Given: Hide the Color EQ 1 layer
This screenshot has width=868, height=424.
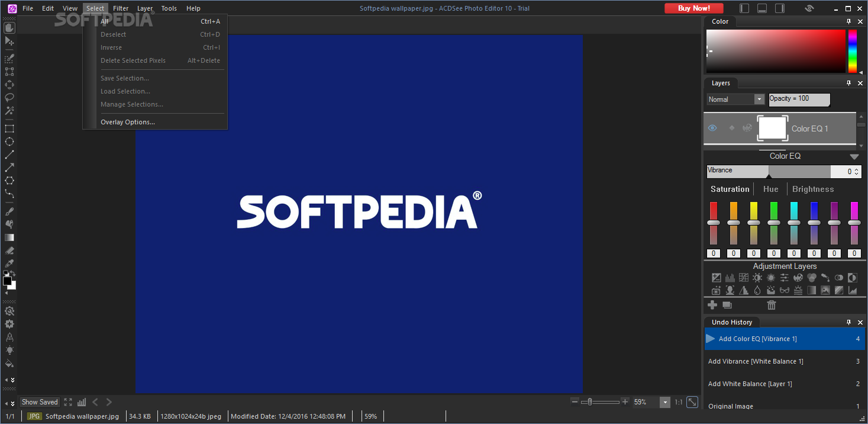Looking at the screenshot, I should (712, 128).
